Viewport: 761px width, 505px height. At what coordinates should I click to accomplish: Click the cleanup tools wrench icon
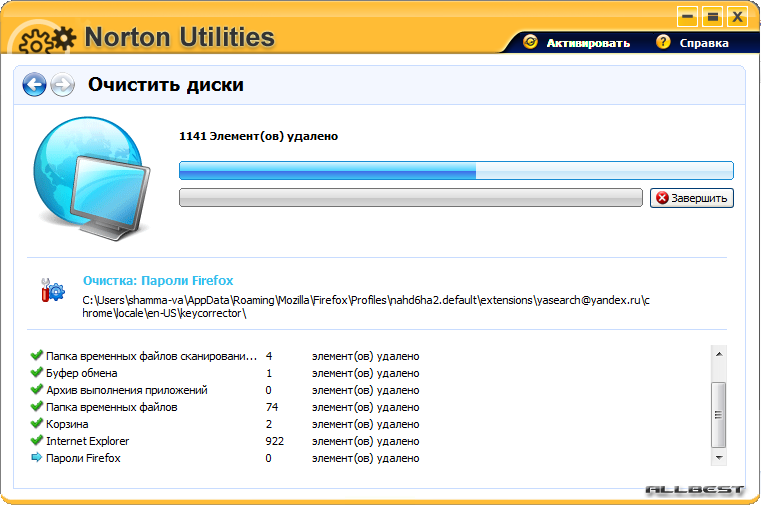coord(52,290)
